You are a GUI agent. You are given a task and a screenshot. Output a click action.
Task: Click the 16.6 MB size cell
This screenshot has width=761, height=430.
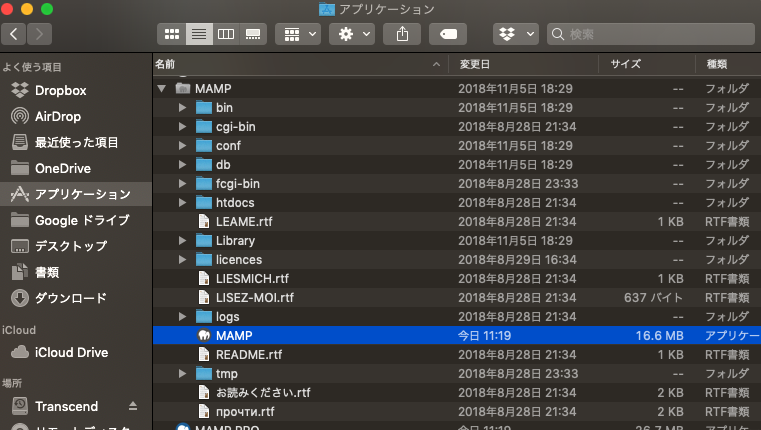pyautogui.click(x=659, y=335)
